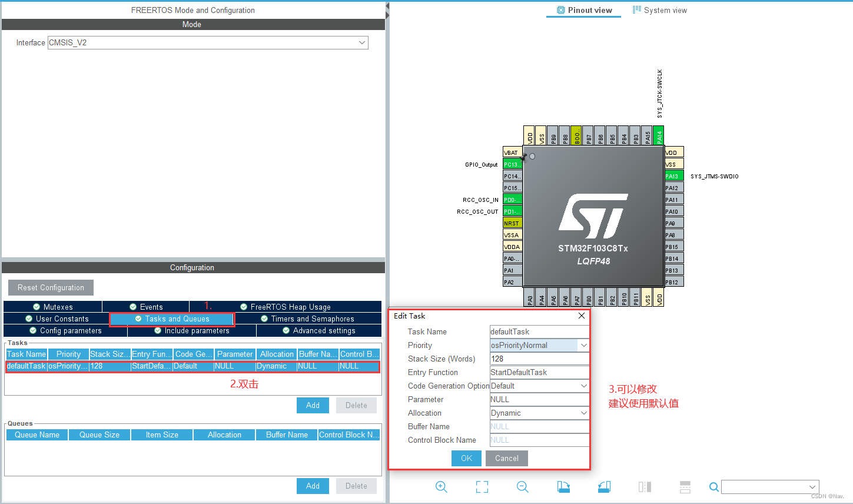Viewport: 853px width, 504px height.
Task: Select pin PB15 on the chip
Action: [x=674, y=247]
